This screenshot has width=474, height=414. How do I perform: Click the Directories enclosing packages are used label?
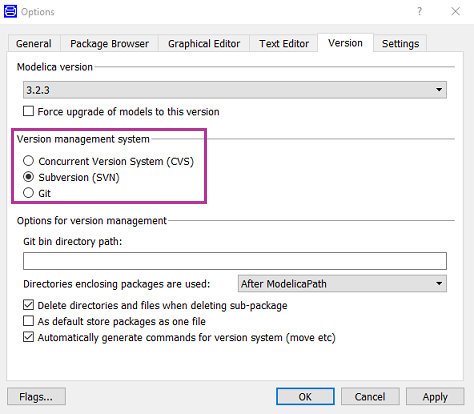(117, 284)
